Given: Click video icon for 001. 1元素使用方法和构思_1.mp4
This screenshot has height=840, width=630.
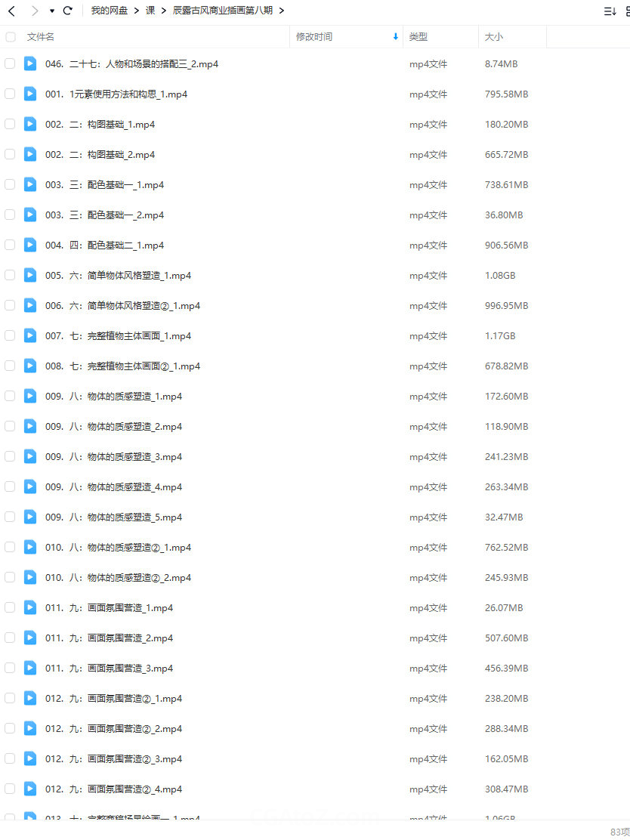Looking at the screenshot, I should click(x=30, y=94).
